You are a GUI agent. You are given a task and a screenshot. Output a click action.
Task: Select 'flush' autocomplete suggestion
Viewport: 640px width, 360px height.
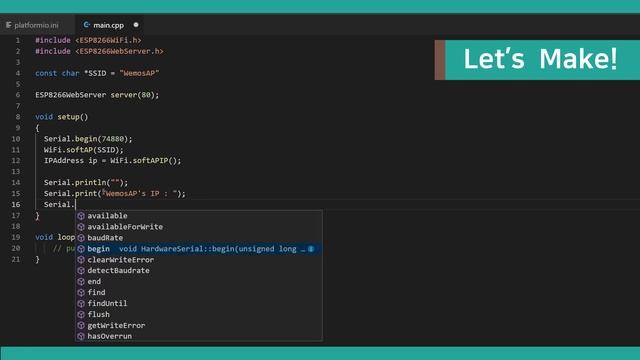pos(199,315)
